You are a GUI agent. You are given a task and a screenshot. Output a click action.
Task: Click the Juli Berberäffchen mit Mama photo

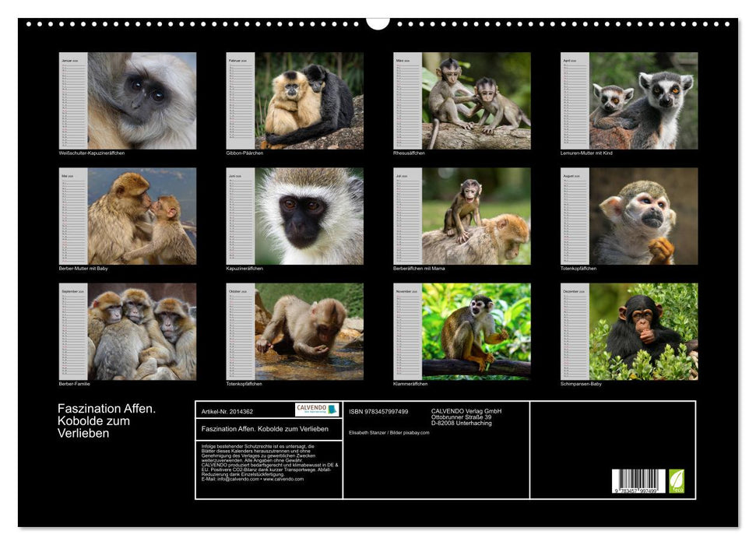pos(476,216)
